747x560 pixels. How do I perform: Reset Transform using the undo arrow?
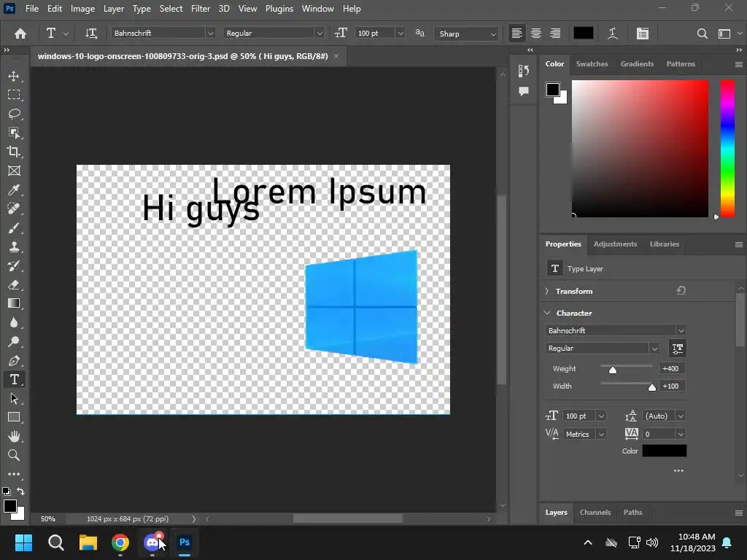point(681,290)
